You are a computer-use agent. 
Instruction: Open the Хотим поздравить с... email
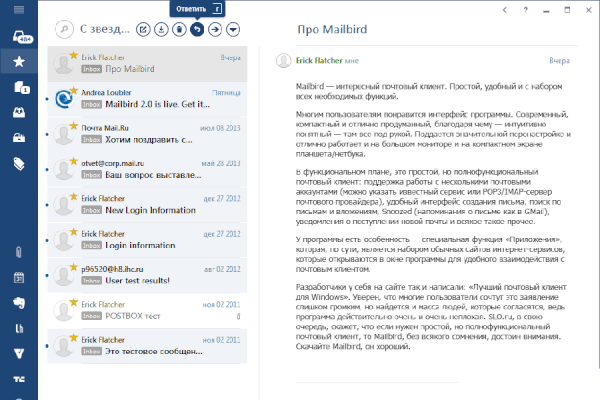pos(147,134)
